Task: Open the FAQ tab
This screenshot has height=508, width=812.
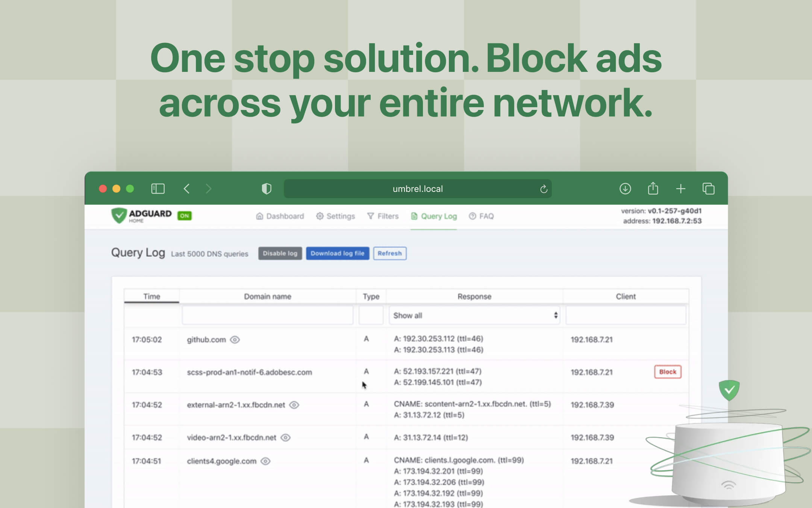Action: pyautogui.click(x=481, y=216)
